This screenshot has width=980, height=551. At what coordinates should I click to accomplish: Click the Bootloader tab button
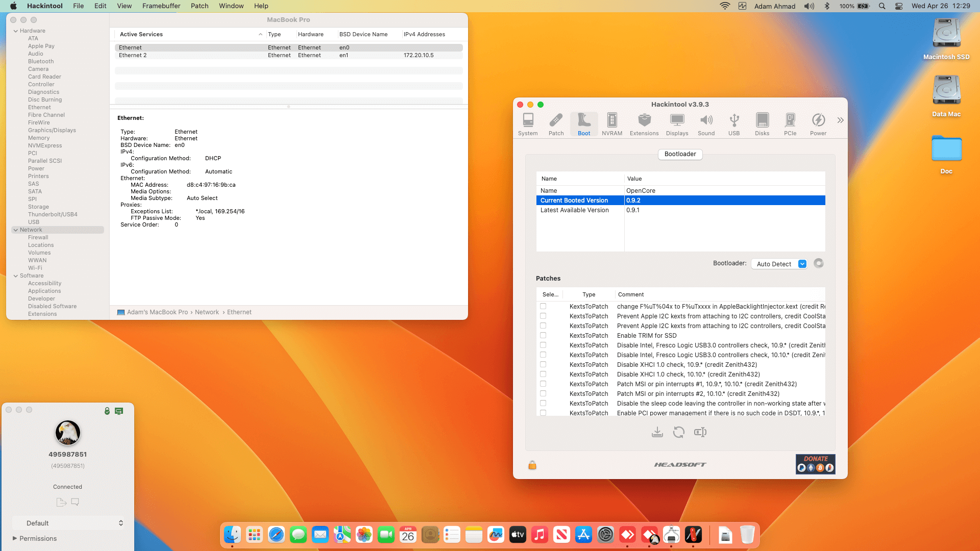(680, 154)
